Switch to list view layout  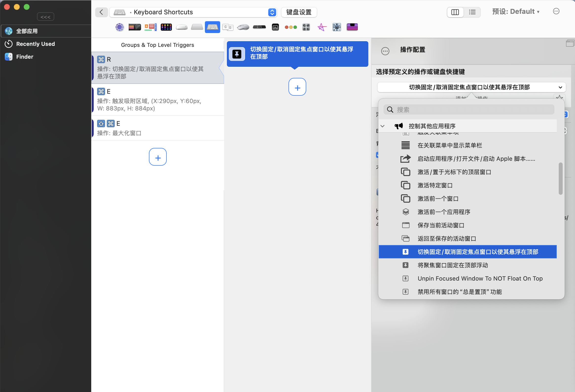[472, 12]
